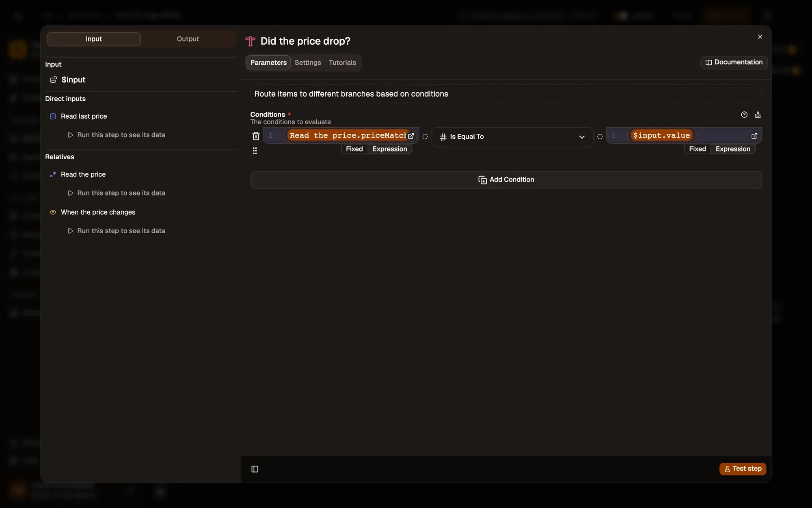Set right value mode to Fixed
Viewport: 812px width, 508px height.
(x=698, y=149)
